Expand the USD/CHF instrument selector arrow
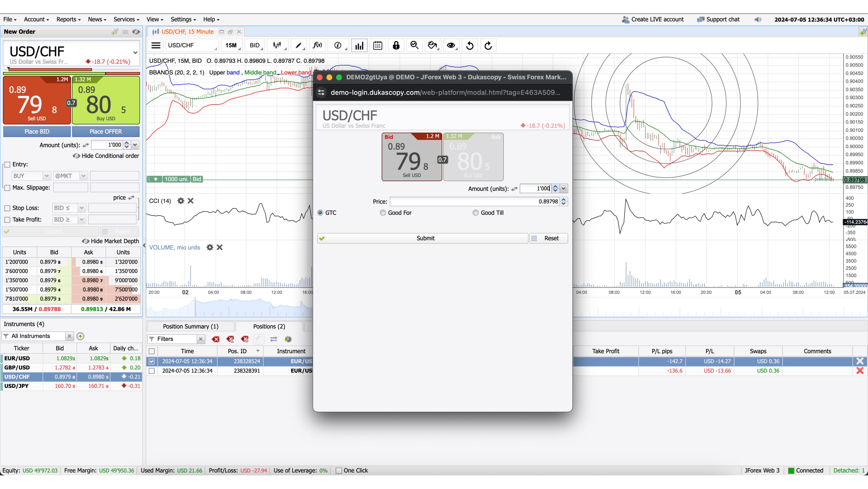Screen dimensions: 868x489 [x=135, y=53]
